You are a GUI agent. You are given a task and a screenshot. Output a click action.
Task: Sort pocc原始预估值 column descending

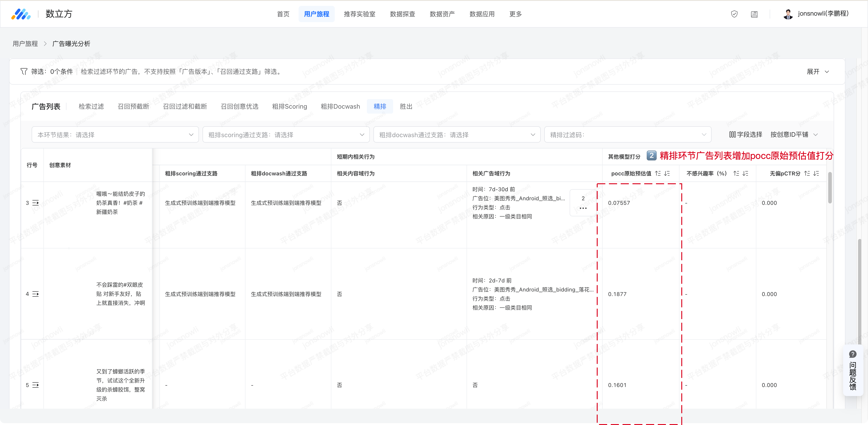point(667,173)
